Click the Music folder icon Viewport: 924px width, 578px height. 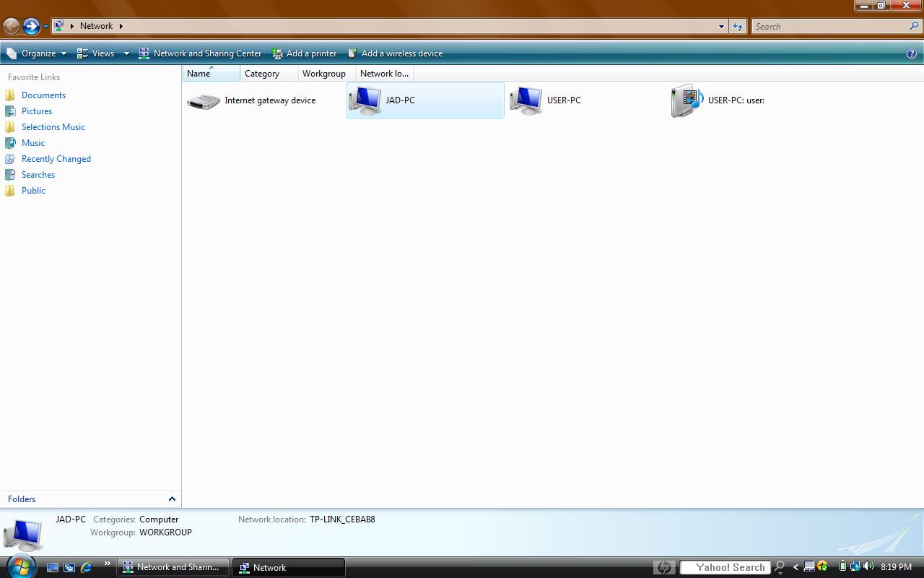tap(10, 143)
